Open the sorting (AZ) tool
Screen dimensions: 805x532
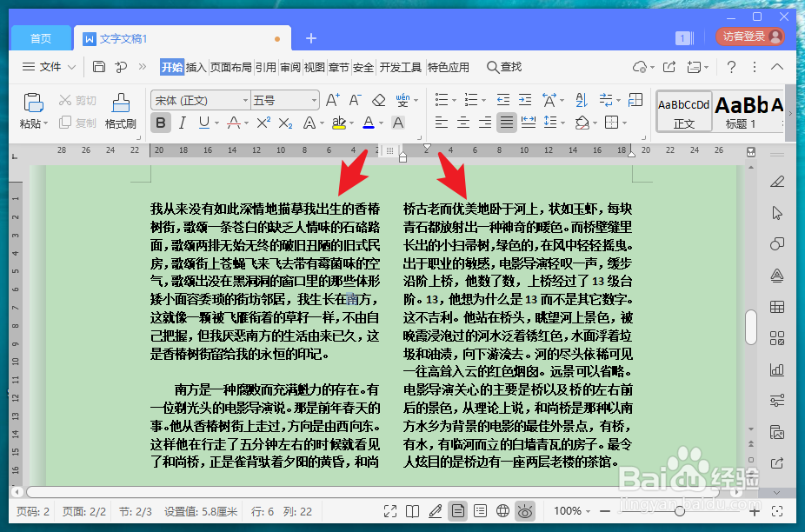[582, 100]
